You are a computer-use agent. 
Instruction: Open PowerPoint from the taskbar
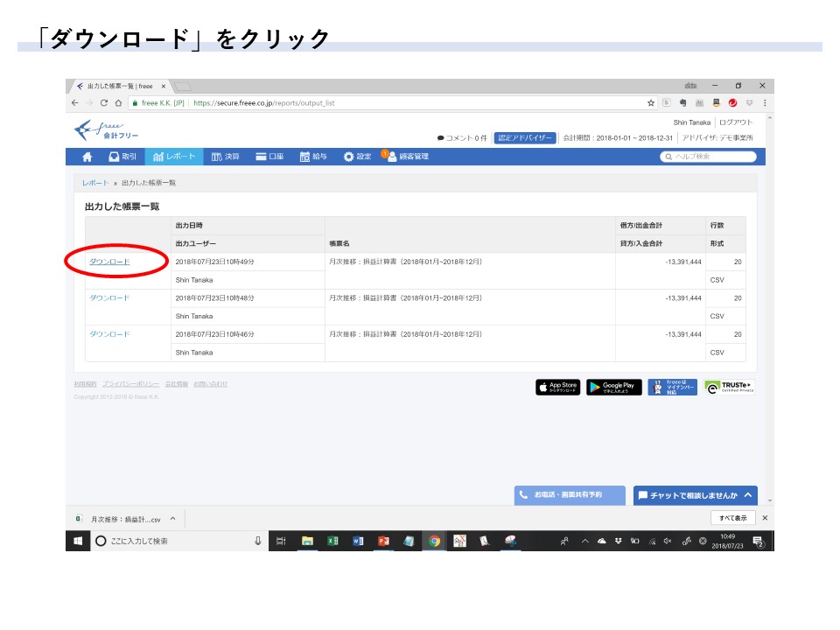point(383,541)
